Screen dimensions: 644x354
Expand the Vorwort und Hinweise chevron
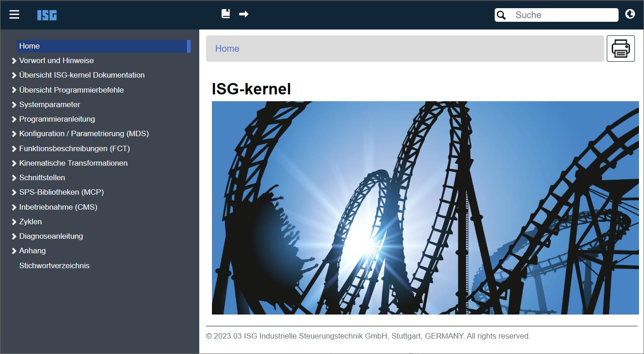[14, 61]
